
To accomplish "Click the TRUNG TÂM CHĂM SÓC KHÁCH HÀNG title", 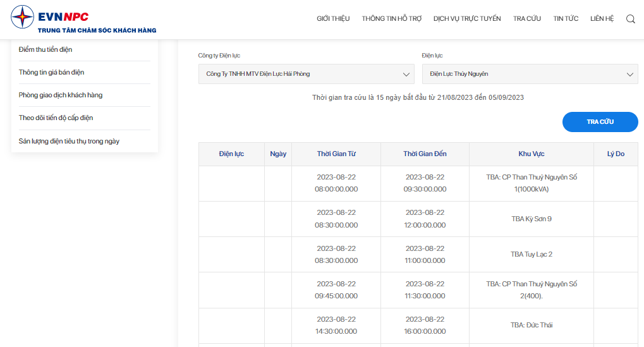I will (x=97, y=30).
